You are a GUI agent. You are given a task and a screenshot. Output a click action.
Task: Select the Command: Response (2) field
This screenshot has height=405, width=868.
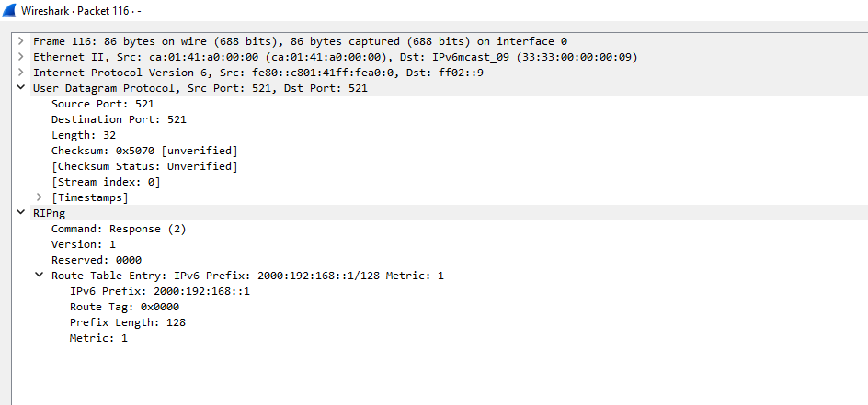tap(119, 229)
